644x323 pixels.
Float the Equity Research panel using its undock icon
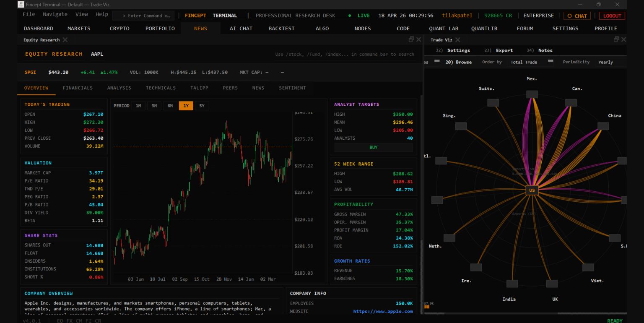tap(411, 39)
